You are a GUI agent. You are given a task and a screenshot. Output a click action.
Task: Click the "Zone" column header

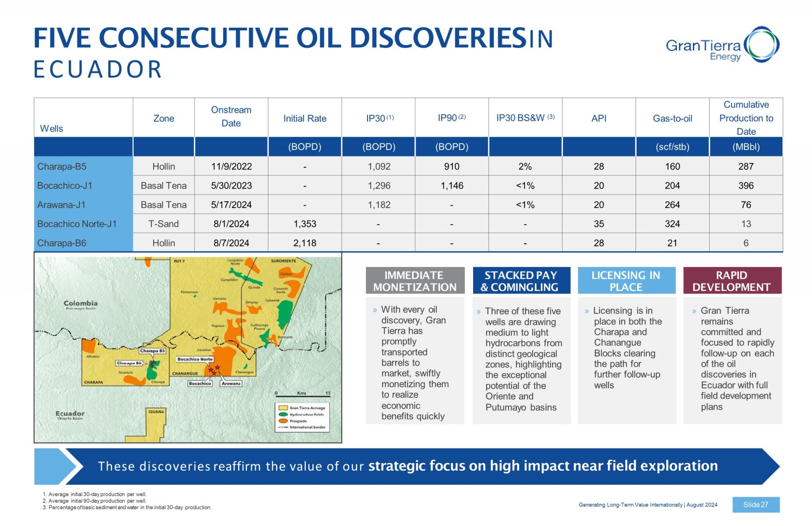pos(163,118)
